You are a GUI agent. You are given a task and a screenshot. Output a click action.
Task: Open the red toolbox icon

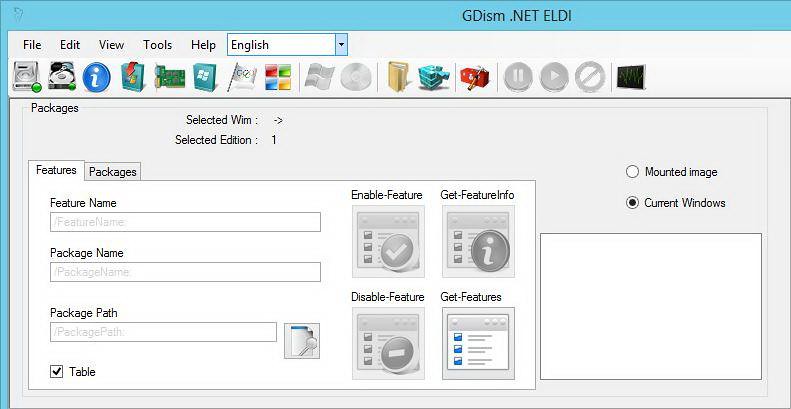475,78
